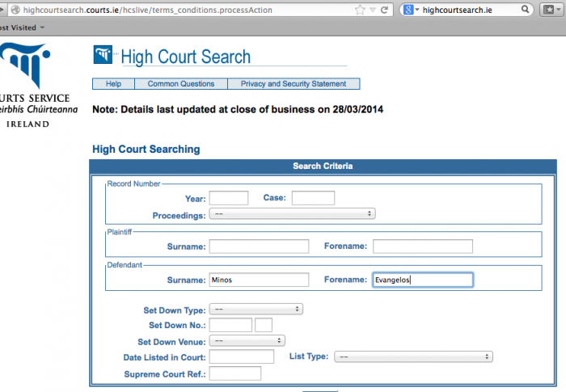This screenshot has height=392, width=566.
Task: Click the Search Criteria header bar
Action: pos(323,166)
